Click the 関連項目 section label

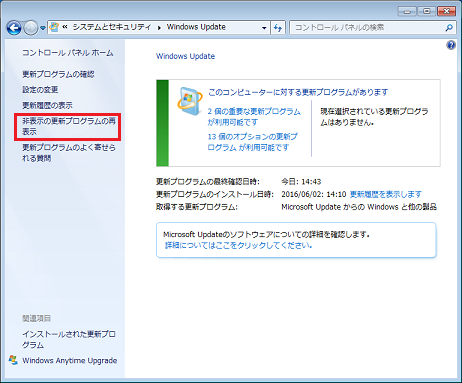pyautogui.click(x=36, y=318)
